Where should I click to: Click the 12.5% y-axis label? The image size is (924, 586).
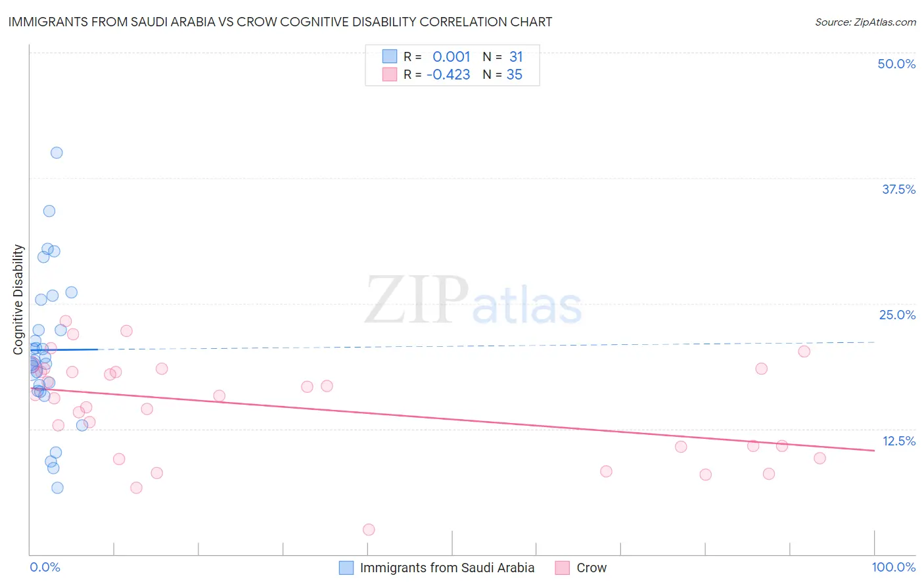click(x=899, y=441)
